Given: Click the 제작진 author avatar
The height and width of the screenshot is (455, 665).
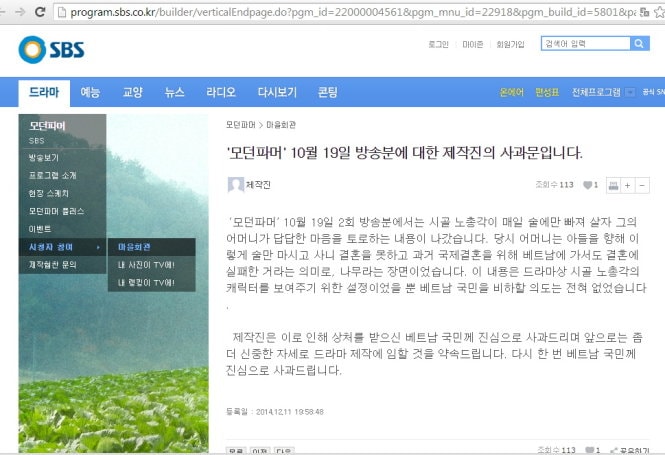Looking at the screenshot, I should tap(235, 185).
